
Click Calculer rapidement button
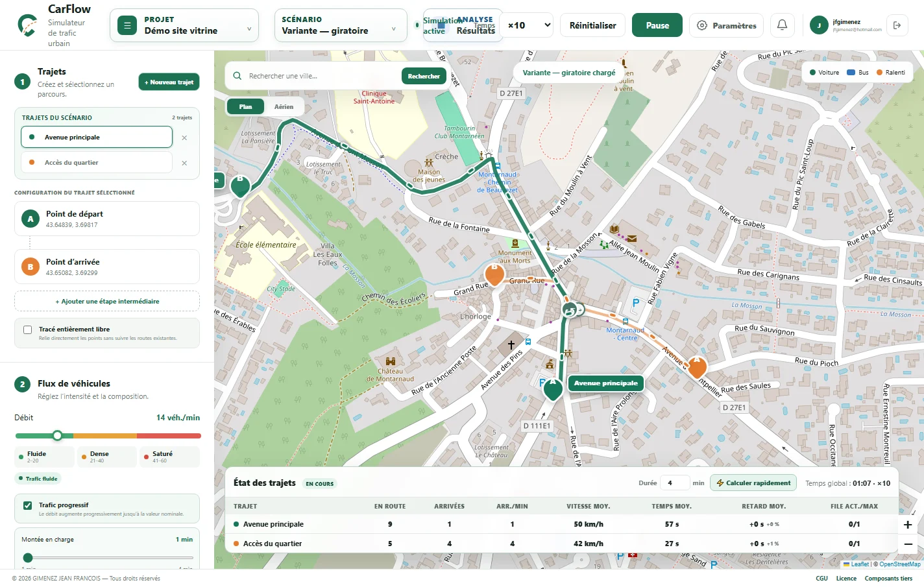pos(753,483)
